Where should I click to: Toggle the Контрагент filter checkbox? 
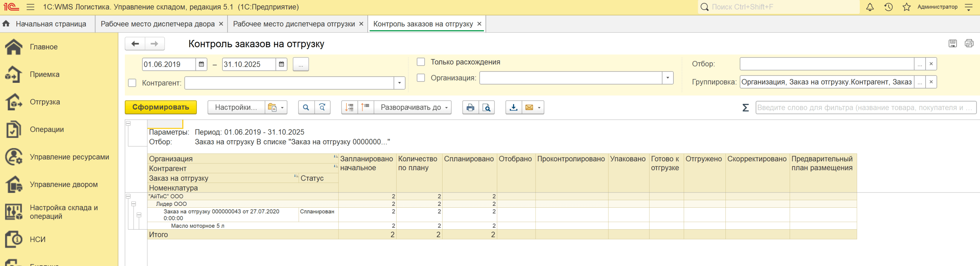click(x=132, y=83)
